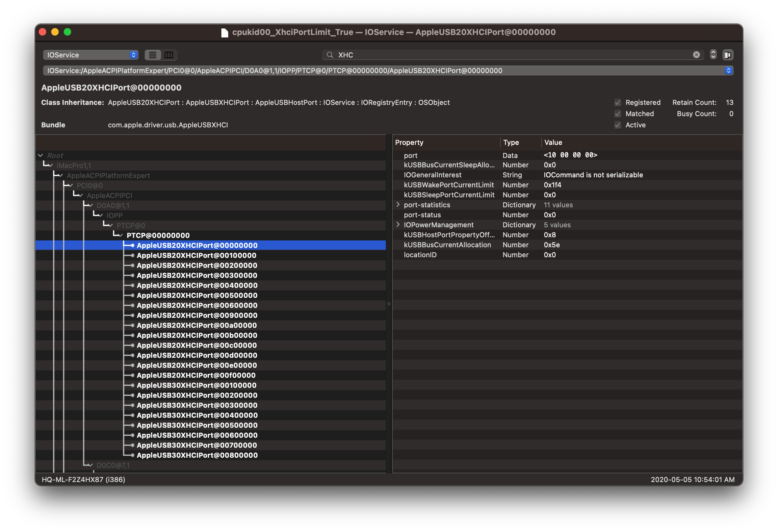Screen dimensions: 778x532
Task: Toggle the property inspector pane icon
Action: (728, 55)
